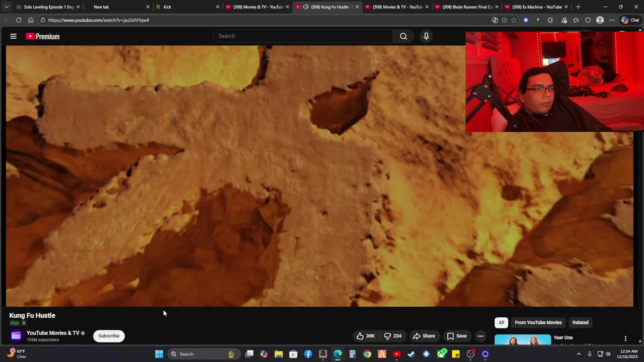Screen dimensions: 644x362
Task: Mute audio on Kung Fu Hustle tab
Action: (x=305, y=7)
